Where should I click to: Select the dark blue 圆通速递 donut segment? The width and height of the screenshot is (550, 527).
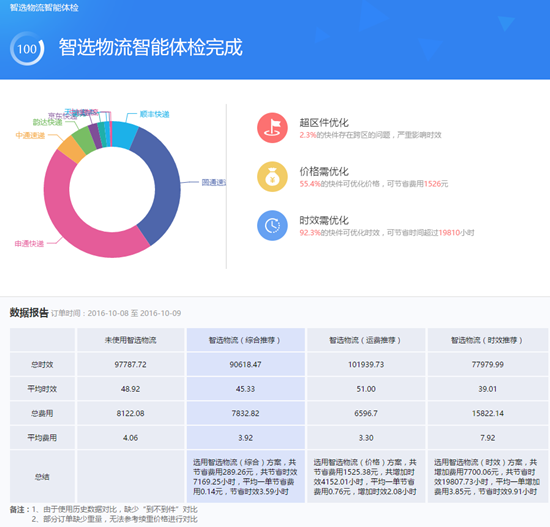tap(165, 186)
